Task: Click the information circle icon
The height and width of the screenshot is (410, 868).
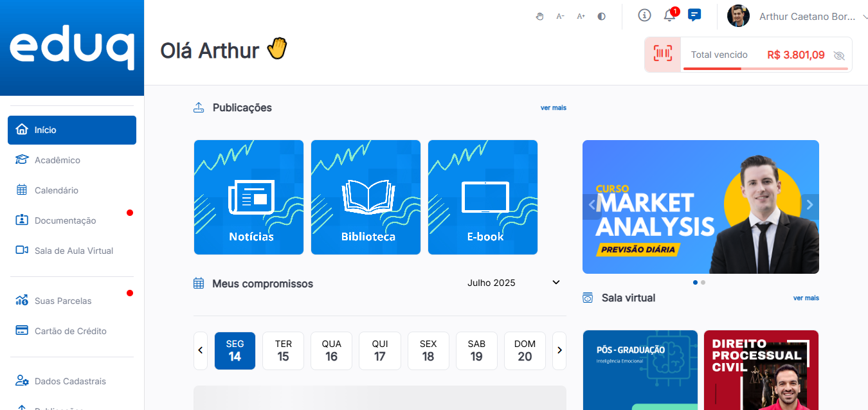Action: 644,15
